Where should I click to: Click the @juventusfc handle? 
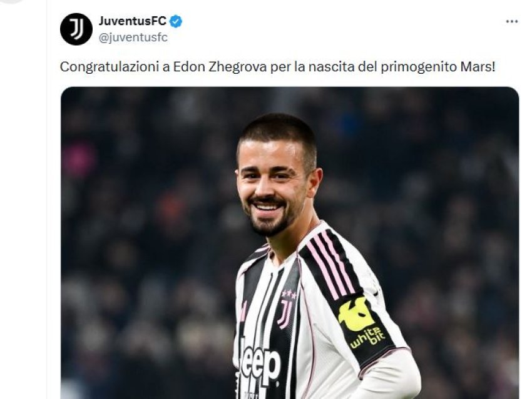click(x=133, y=38)
